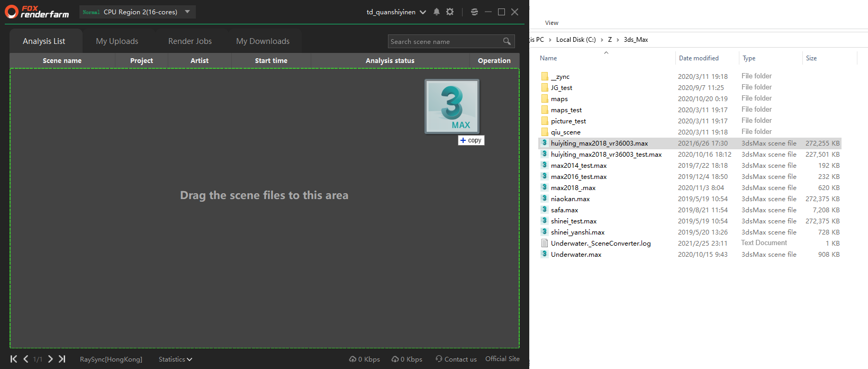This screenshot has width=868, height=369.
Task: Click 3ds_Max breadcrumb segment
Action: 636,40
